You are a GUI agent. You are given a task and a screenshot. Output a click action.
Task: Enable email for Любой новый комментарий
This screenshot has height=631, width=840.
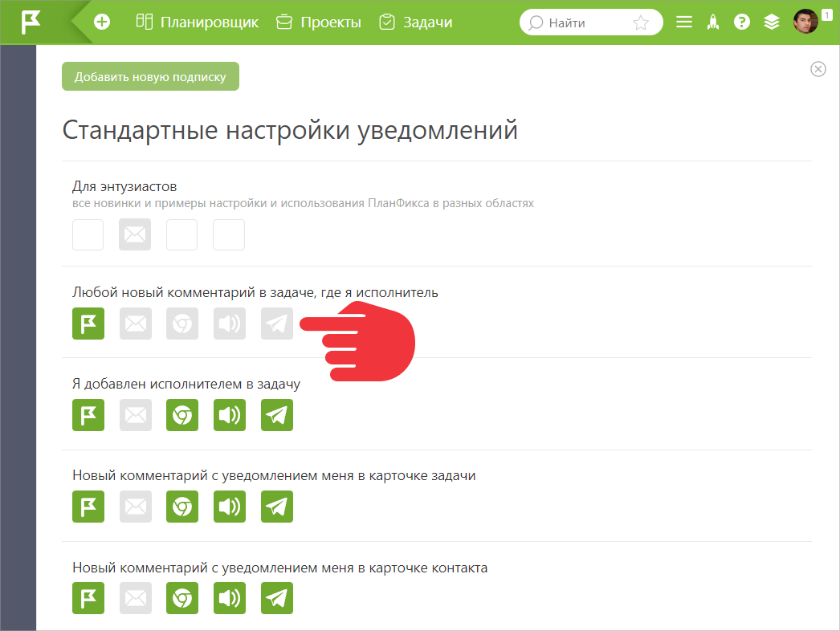136,324
